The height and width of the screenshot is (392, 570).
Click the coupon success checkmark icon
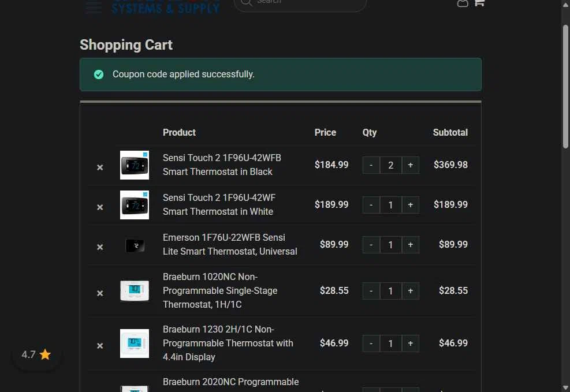pyautogui.click(x=99, y=74)
